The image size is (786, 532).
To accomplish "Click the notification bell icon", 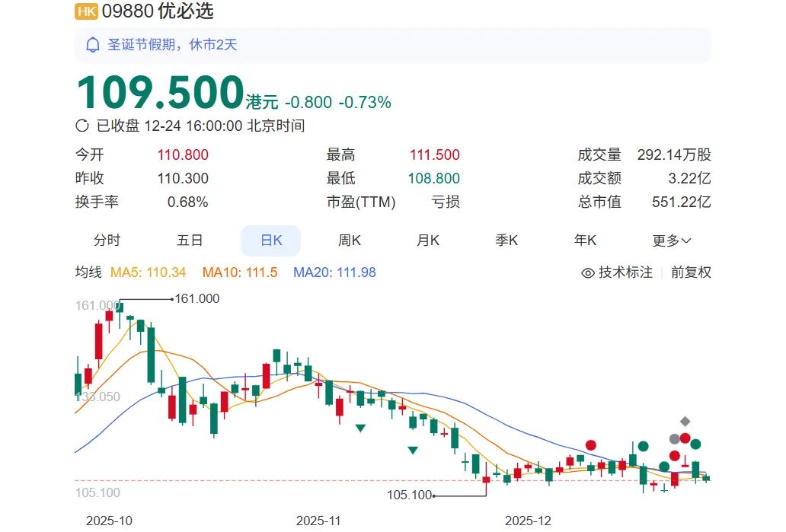I will click(91, 45).
